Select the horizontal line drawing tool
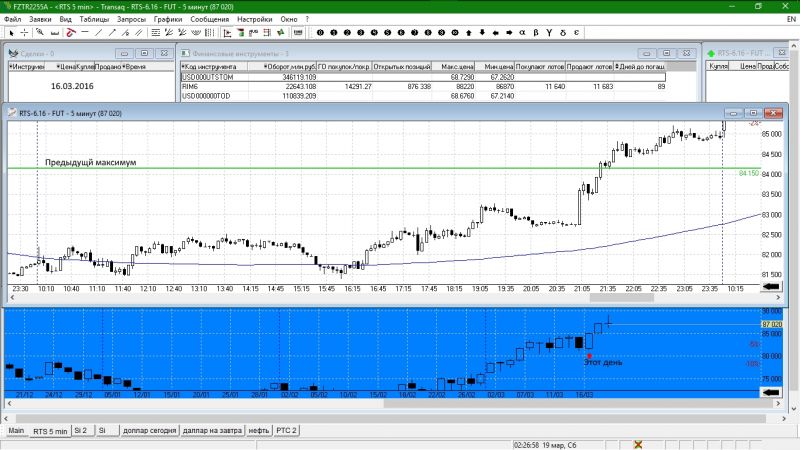The width and height of the screenshot is (800, 450). tap(85, 32)
